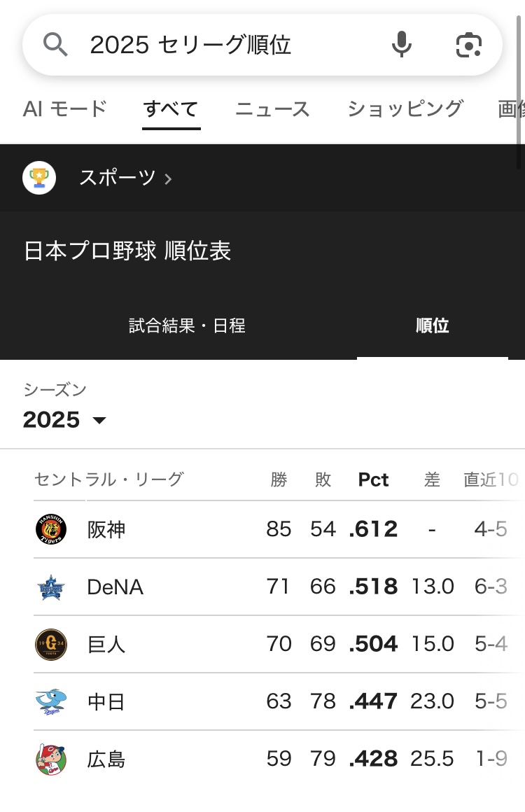Open the season 2025 dropdown

pyautogui.click(x=64, y=419)
